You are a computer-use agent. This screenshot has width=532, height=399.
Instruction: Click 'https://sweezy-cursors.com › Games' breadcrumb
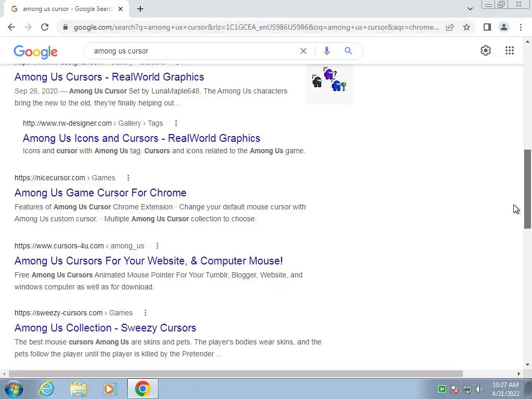[73, 313]
